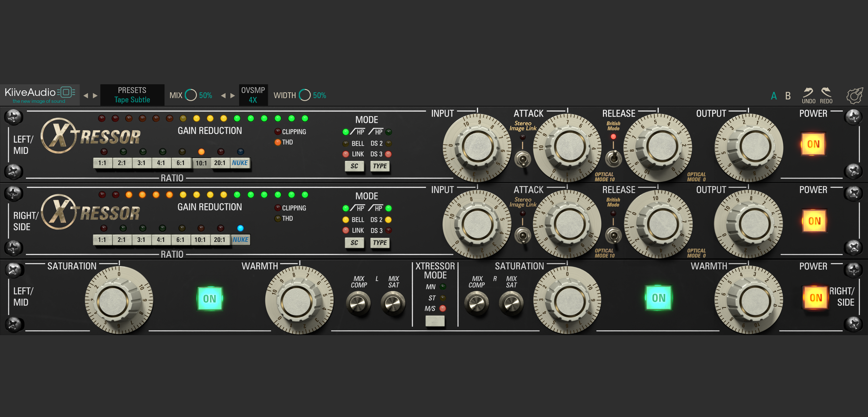
Task: Select 2:1 ratio on Left/Mid channel
Action: [x=122, y=163]
